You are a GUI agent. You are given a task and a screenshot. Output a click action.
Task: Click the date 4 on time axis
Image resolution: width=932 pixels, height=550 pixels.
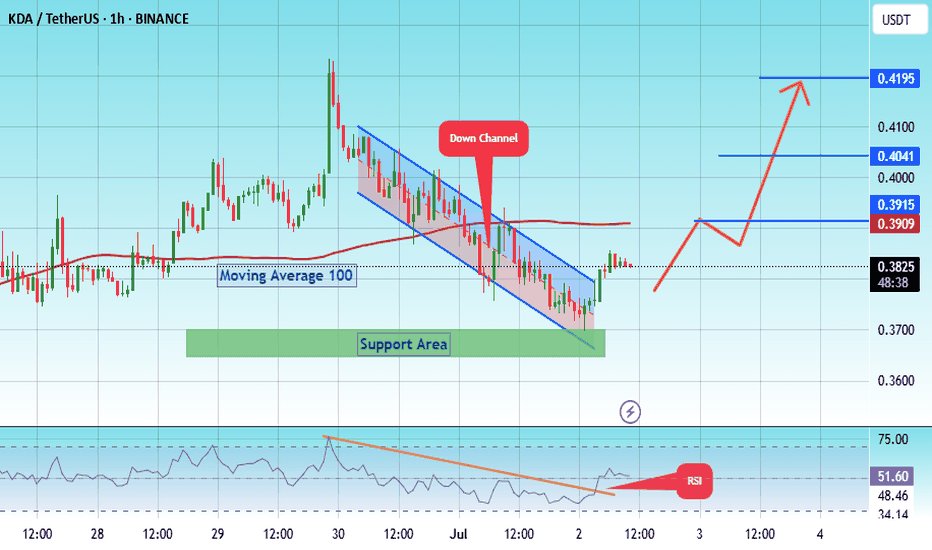click(x=820, y=534)
